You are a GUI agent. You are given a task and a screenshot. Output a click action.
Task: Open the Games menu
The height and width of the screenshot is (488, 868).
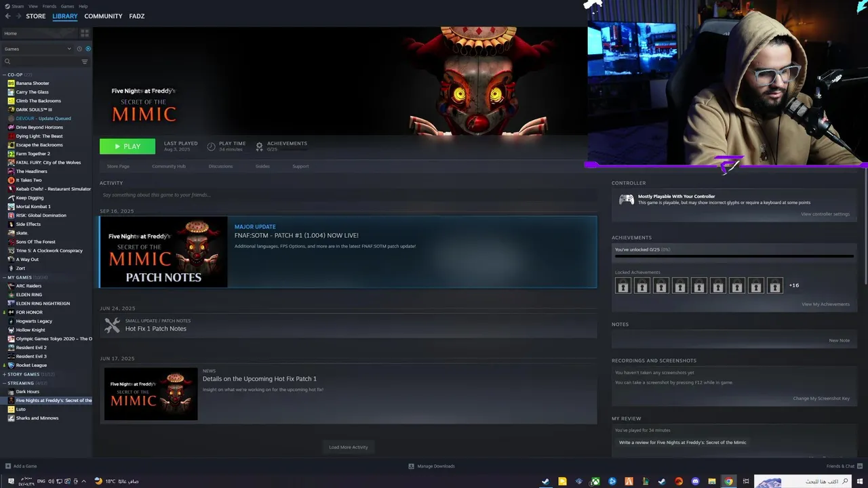pyautogui.click(x=68, y=6)
